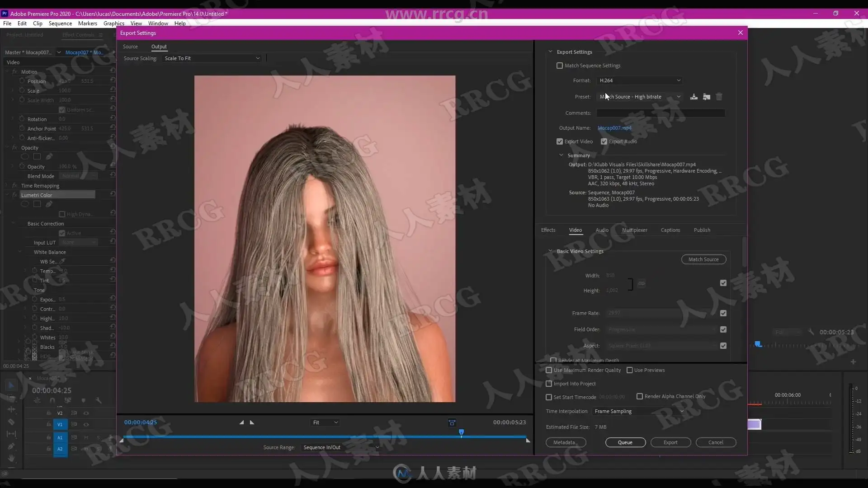Click the Match Source button
Viewport: 868px width, 488px height.
(703, 259)
